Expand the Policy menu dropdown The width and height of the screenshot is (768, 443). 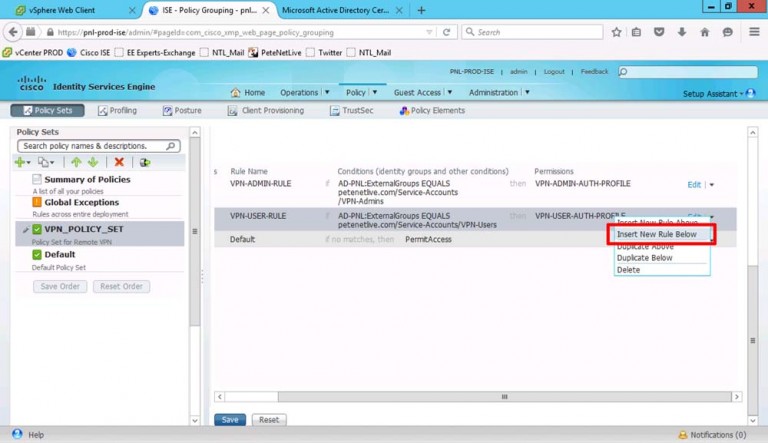(x=375, y=92)
